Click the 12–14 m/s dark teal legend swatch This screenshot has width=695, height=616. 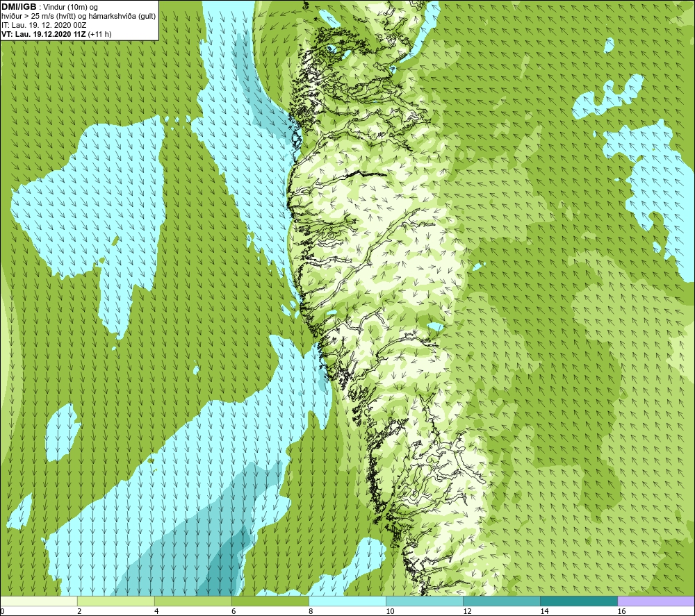[502, 601]
